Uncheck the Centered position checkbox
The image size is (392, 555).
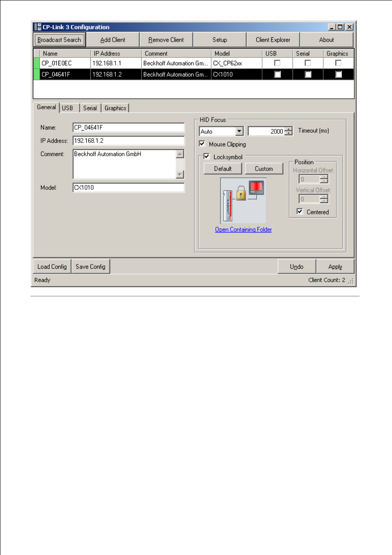[300, 212]
